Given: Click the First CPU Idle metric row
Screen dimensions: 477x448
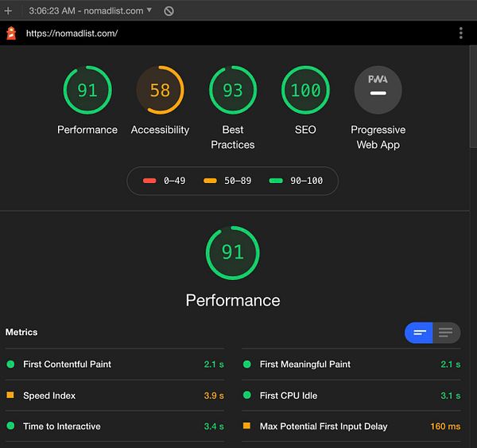Looking at the screenshot, I should 351,395.
